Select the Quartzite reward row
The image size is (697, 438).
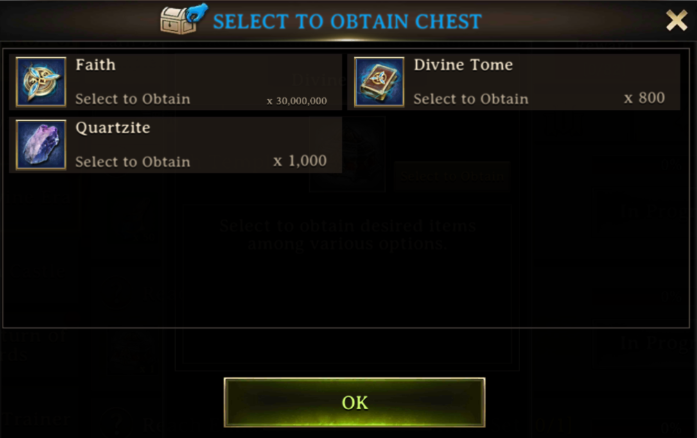pos(176,145)
